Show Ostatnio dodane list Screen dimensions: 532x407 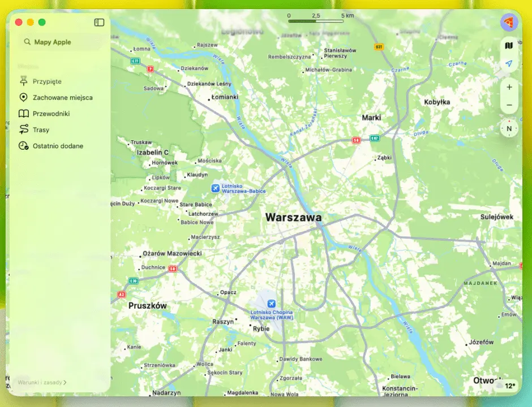point(58,146)
